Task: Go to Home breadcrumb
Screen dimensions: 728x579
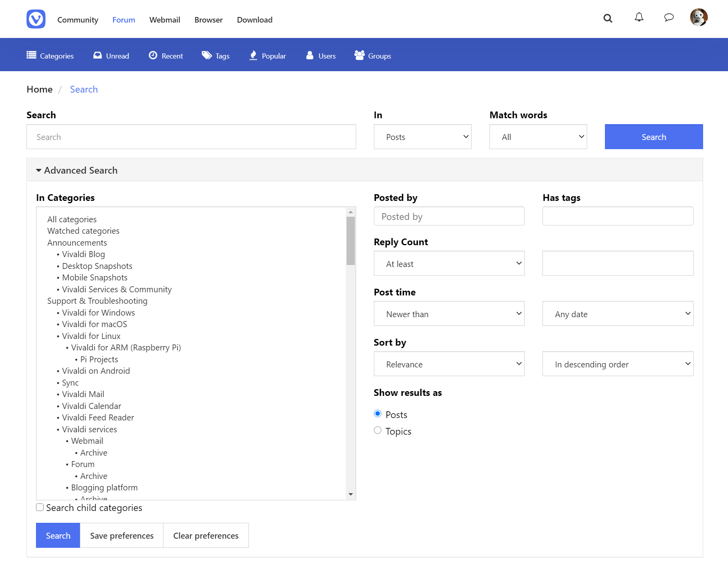Action: 40,89
